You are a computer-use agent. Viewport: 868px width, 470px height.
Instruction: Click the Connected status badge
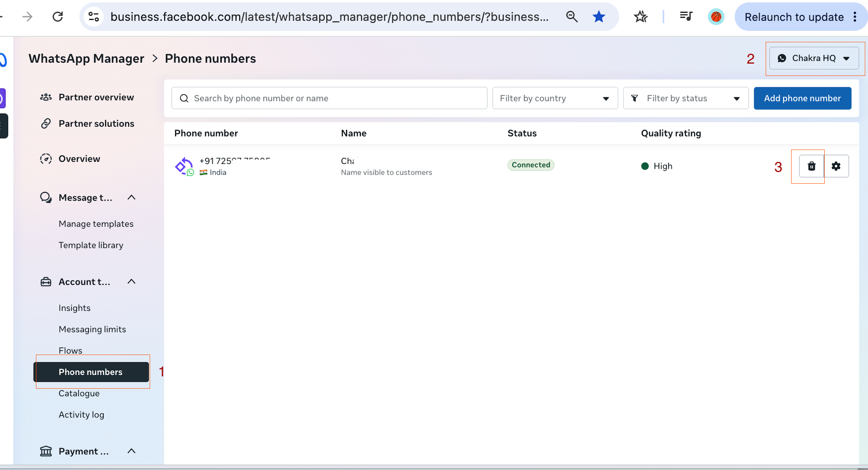coord(531,165)
